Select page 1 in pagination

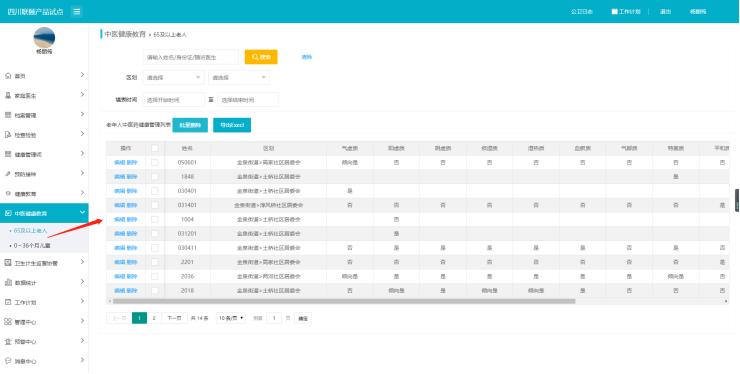(x=139, y=318)
